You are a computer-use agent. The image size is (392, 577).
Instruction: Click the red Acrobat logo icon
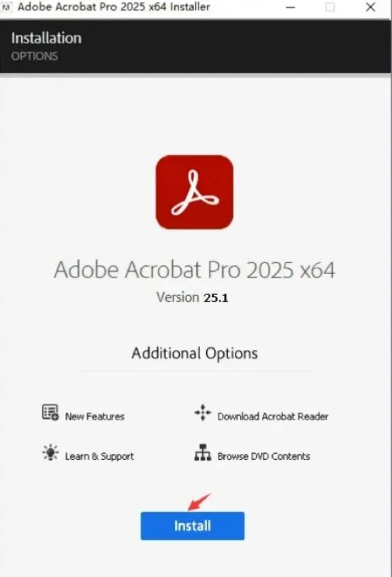click(x=195, y=192)
